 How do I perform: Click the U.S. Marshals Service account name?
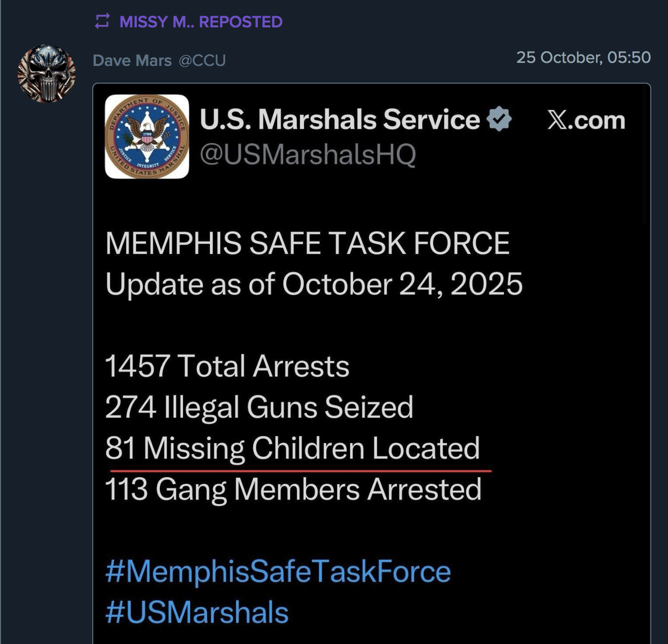[340, 119]
